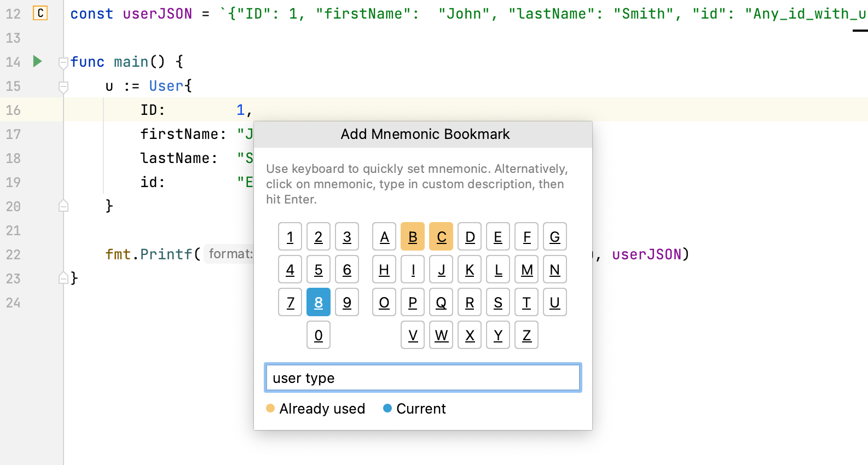Click the fold end marker on line 23
The width and height of the screenshot is (868, 465).
(x=63, y=278)
